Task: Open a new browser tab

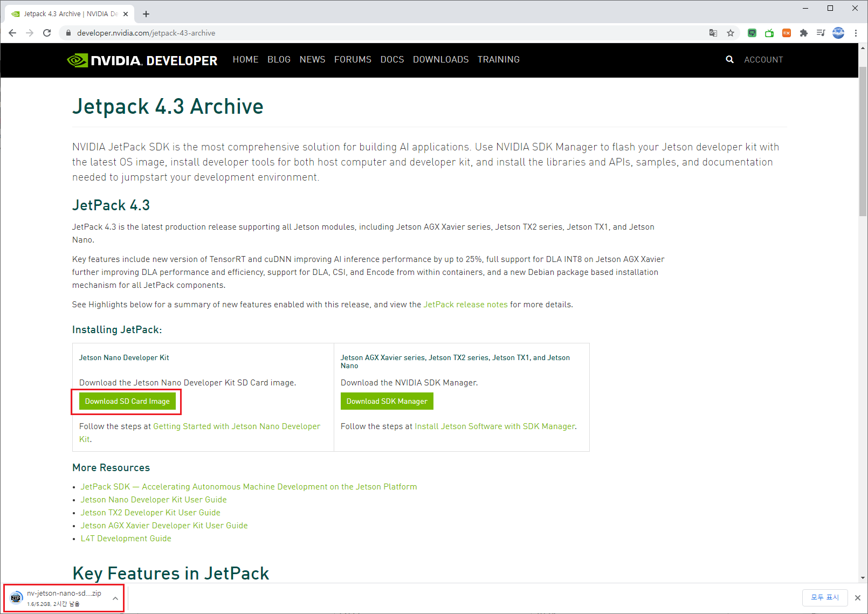Action: click(x=146, y=14)
